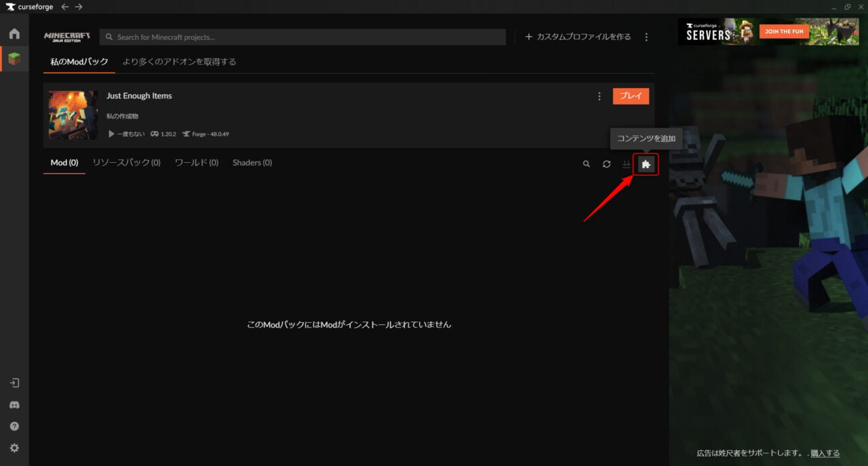Select the Minecraft grass block game icon
The height and width of the screenshot is (466, 868).
(x=14, y=59)
